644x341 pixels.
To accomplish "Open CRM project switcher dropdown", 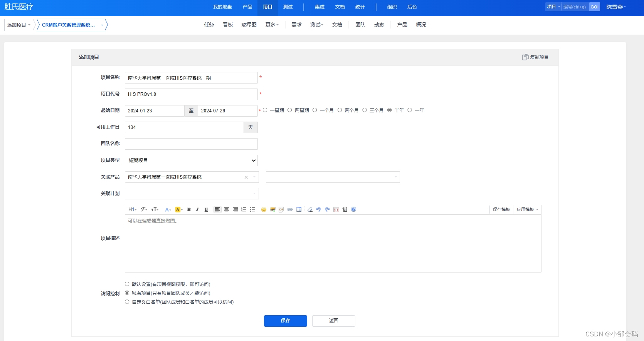I will click(x=72, y=25).
